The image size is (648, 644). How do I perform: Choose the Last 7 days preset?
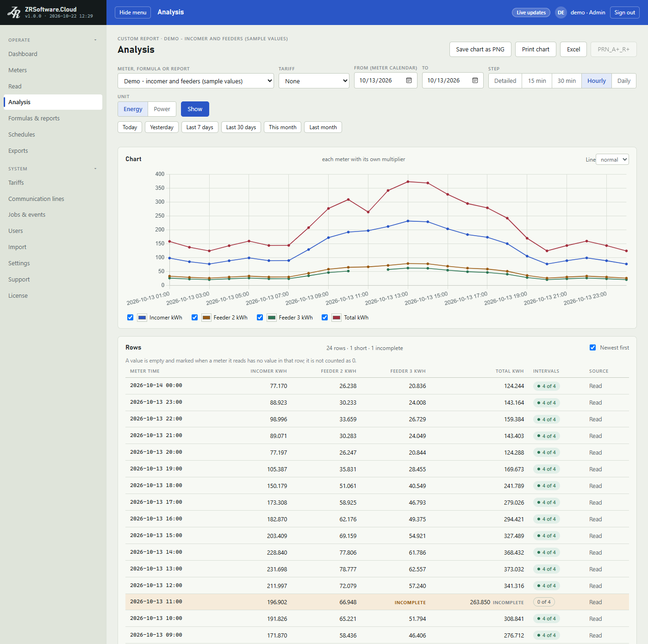200,127
